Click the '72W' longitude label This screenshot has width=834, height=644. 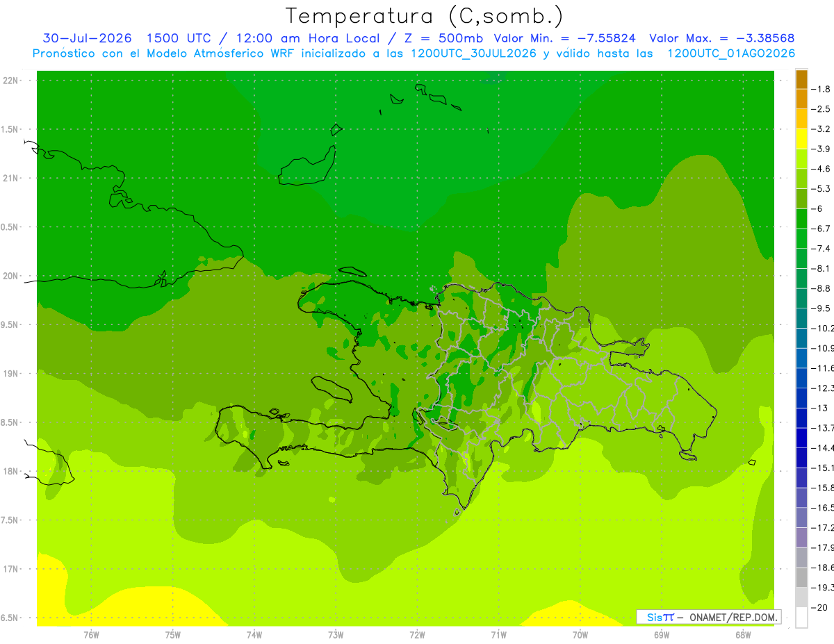[x=417, y=634]
